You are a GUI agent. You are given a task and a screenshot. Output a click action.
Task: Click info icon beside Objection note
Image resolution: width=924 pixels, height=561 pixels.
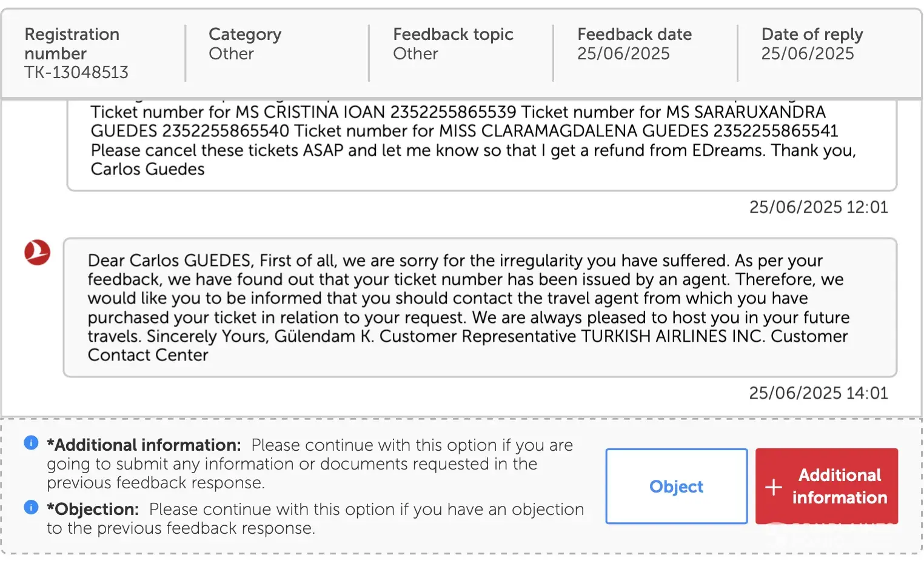pos(31,507)
